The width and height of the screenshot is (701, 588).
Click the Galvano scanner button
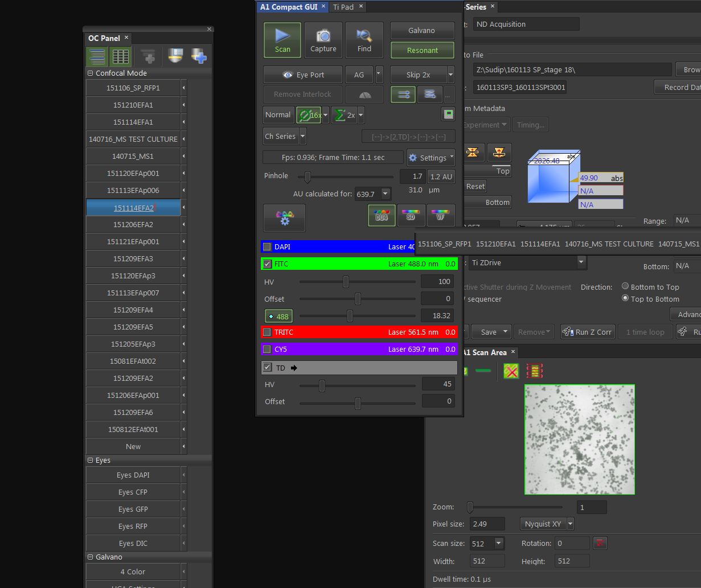coord(422,31)
